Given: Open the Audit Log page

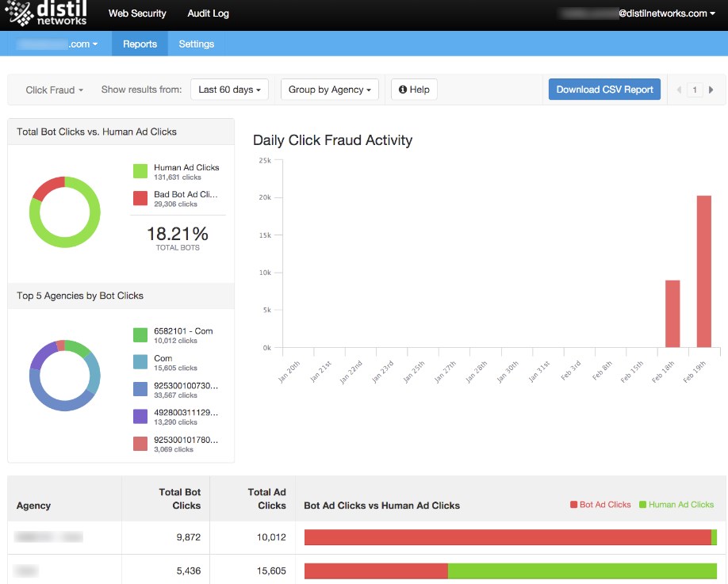Looking at the screenshot, I should [208, 13].
